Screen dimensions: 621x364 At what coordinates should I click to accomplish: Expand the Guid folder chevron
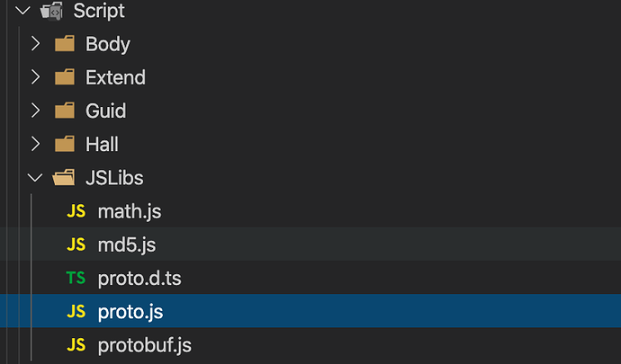(x=35, y=111)
